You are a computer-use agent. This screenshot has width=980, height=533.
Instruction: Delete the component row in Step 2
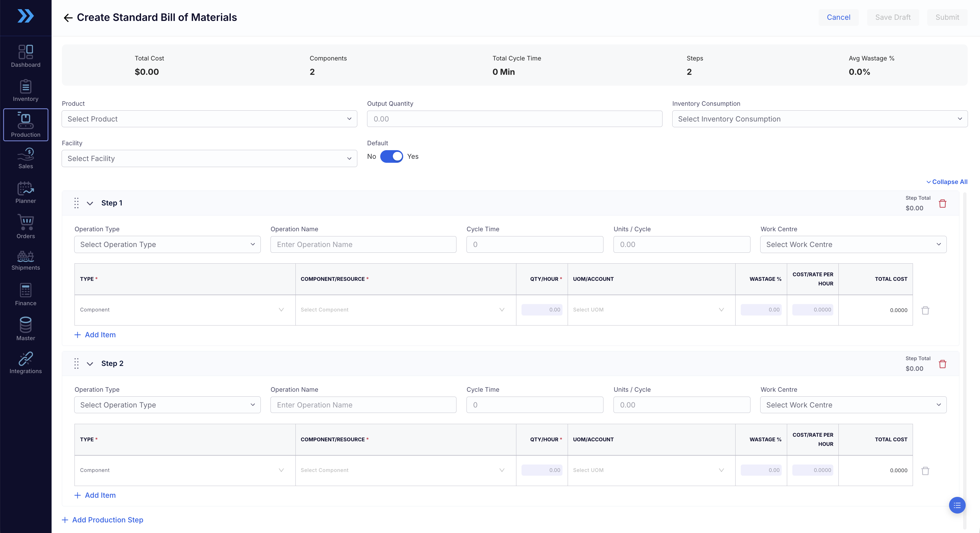925,471
